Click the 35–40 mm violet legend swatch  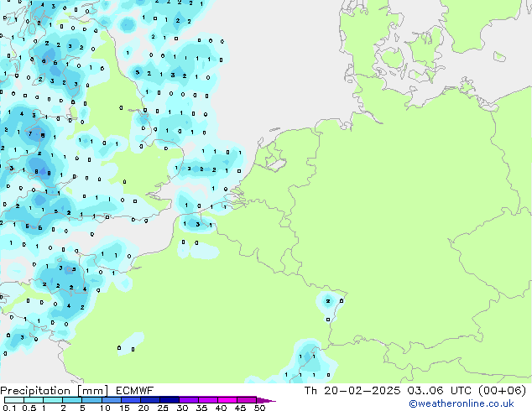[208, 400]
